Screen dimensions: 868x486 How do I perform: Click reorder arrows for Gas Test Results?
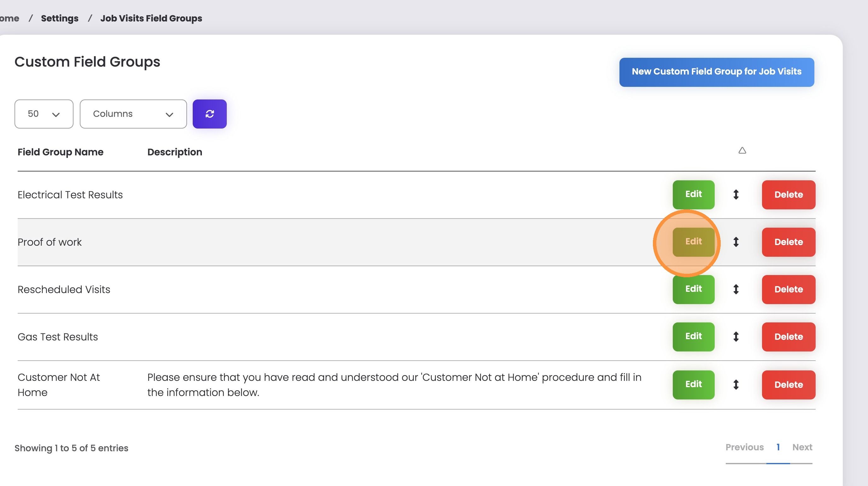[x=736, y=337]
